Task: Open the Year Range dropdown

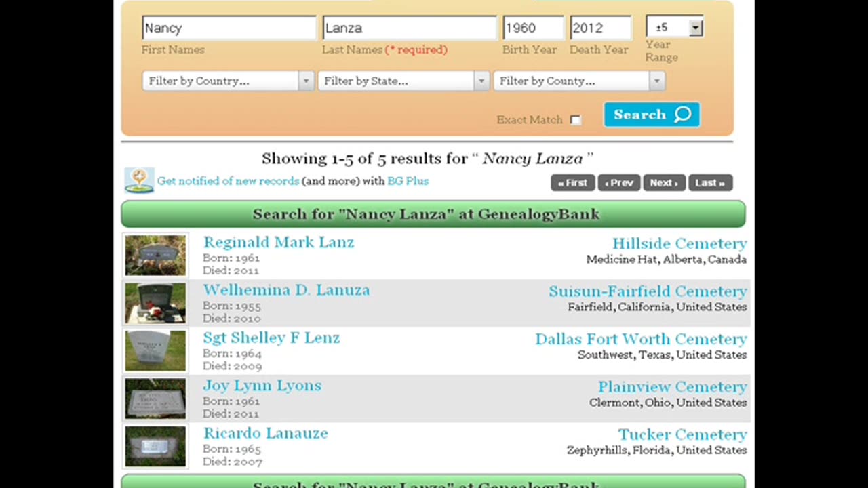Action: pyautogui.click(x=675, y=27)
